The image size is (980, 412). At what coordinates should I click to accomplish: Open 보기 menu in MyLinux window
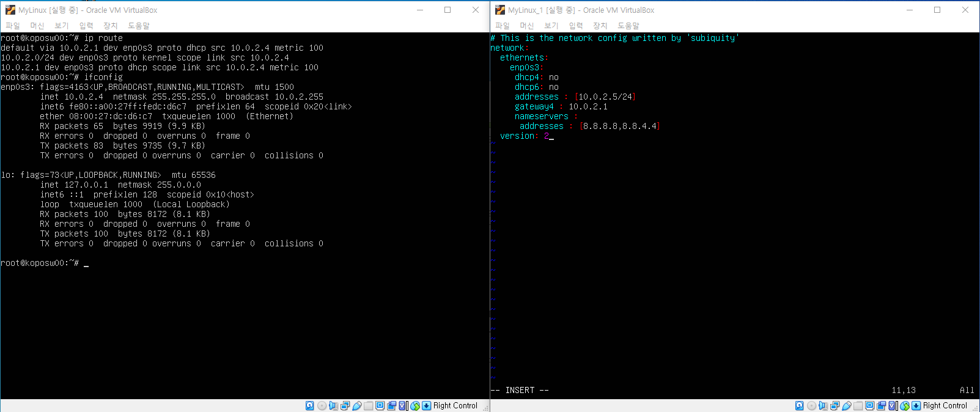click(62, 26)
